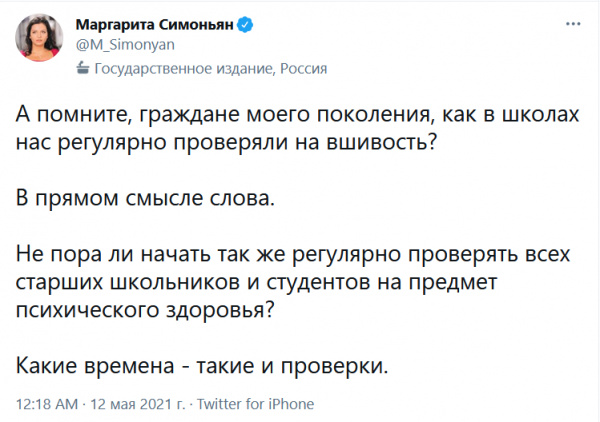Click the state-affiliated media label icon
Image resolution: width=600 pixels, height=422 pixels.
click(x=83, y=70)
